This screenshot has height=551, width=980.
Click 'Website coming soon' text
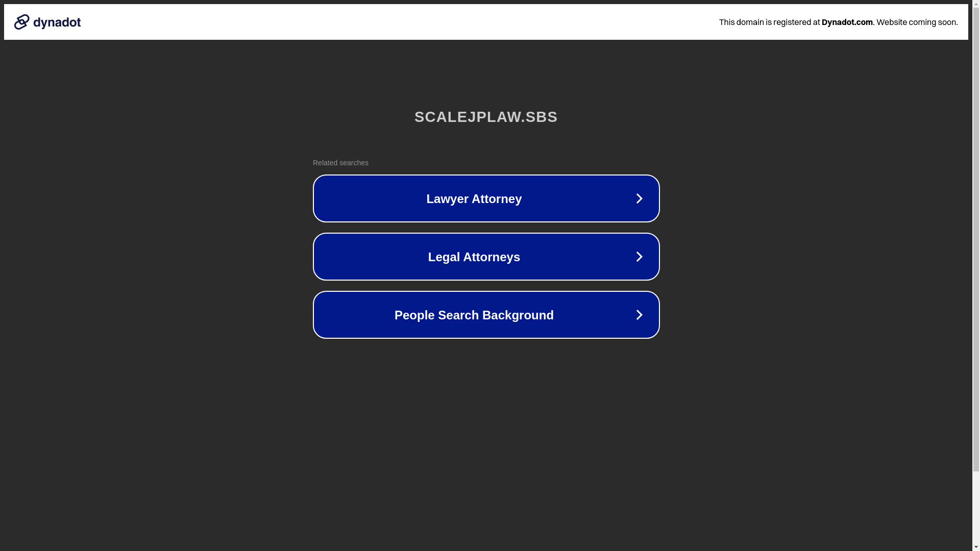(x=917, y=22)
